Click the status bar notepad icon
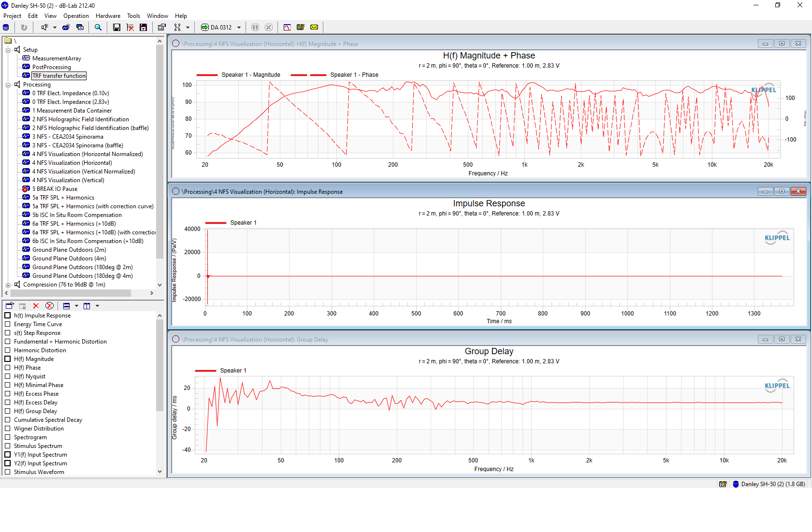 point(723,484)
